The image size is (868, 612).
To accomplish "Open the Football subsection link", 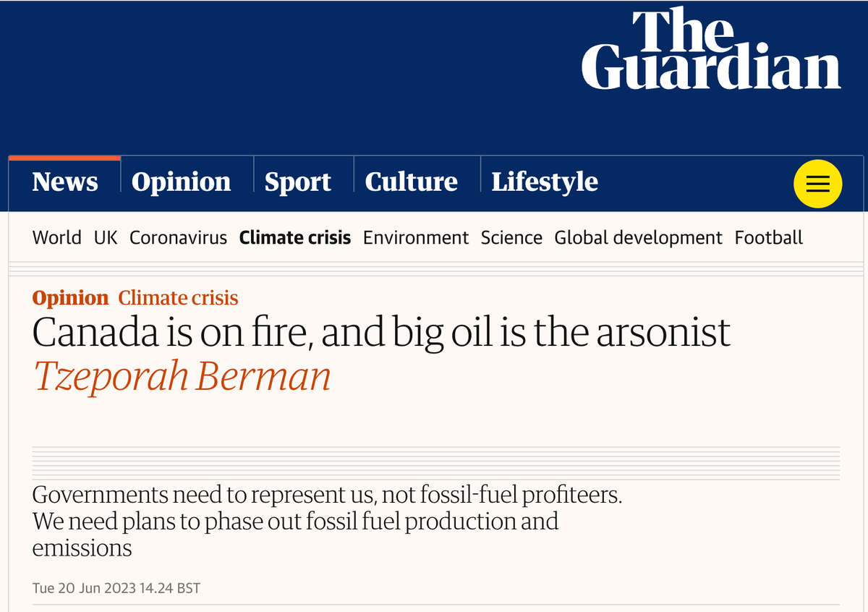I will [768, 238].
